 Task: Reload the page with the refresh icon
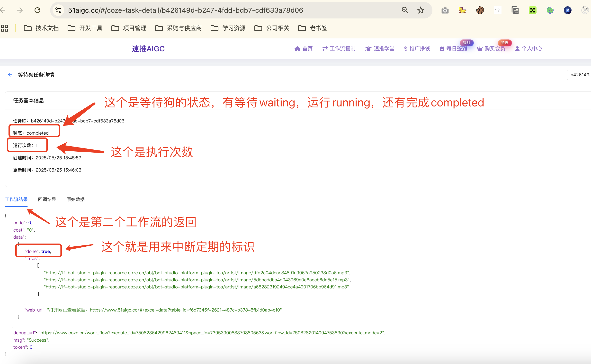(x=37, y=10)
